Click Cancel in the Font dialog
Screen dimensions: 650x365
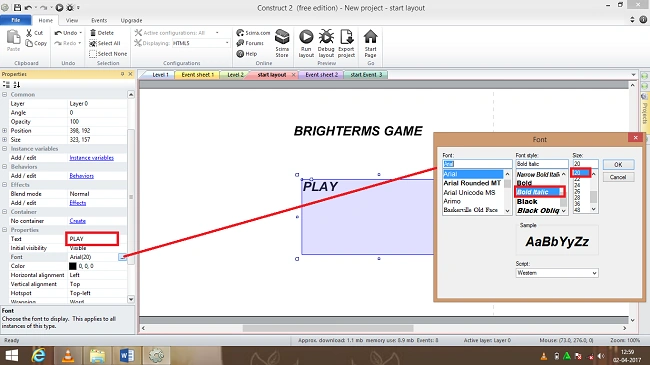(618, 177)
